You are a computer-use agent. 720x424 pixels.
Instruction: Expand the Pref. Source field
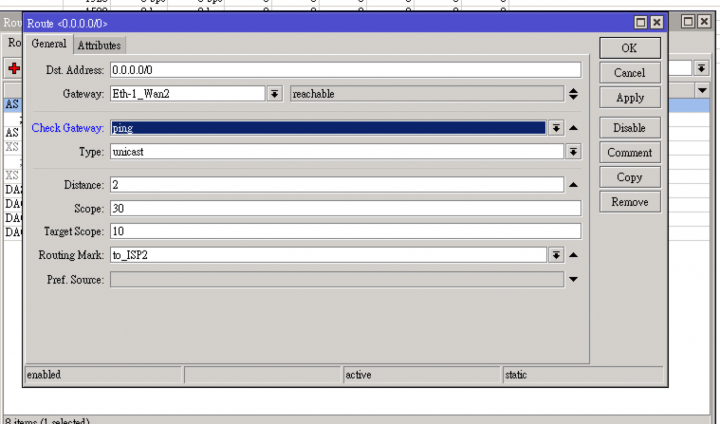pos(573,279)
